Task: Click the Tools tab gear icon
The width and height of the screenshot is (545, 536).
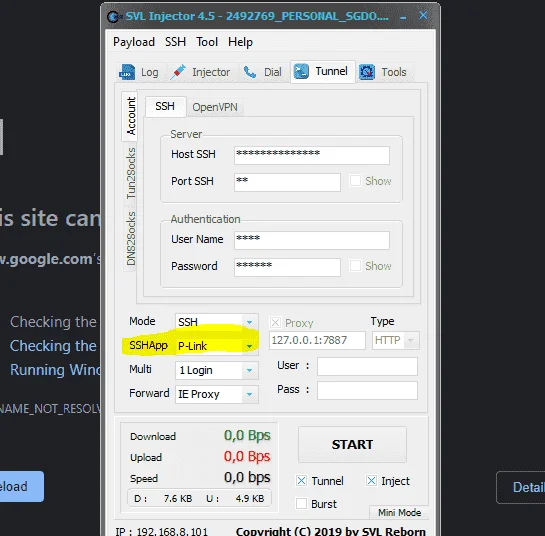Action: pos(367,72)
